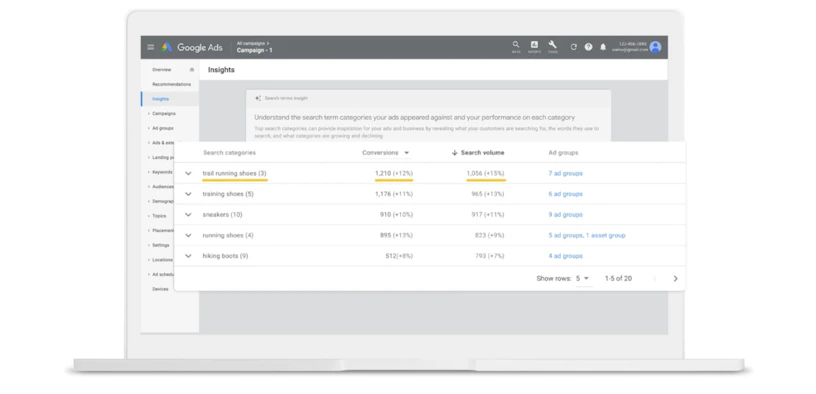Open the search magnifier icon
Screen dimensions: 816x394
pos(516,45)
